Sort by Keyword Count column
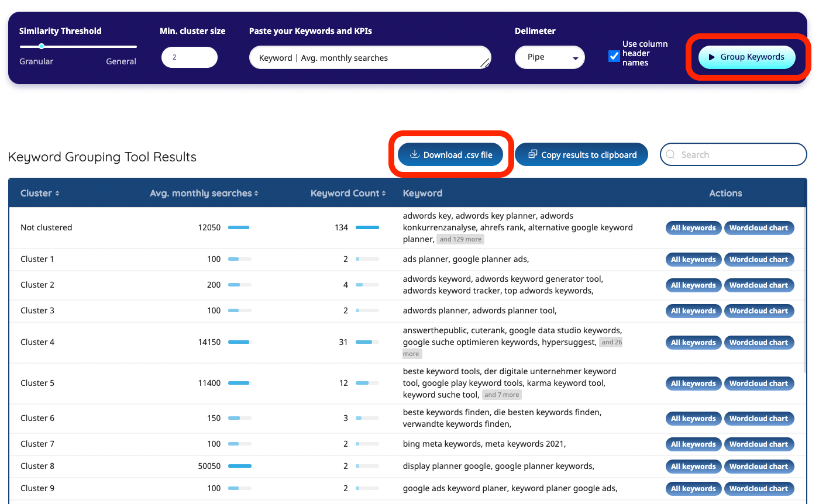This screenshot has width=819, height=504. point(348,194)
